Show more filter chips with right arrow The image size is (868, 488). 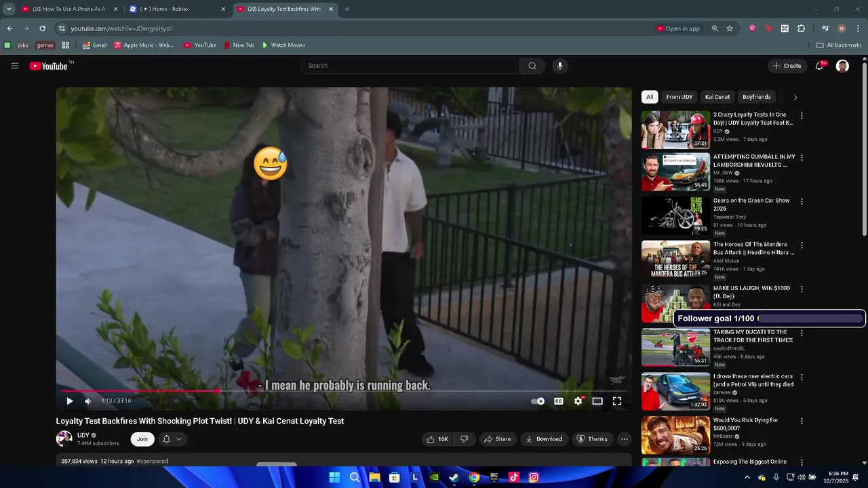(x=795, y=97)
